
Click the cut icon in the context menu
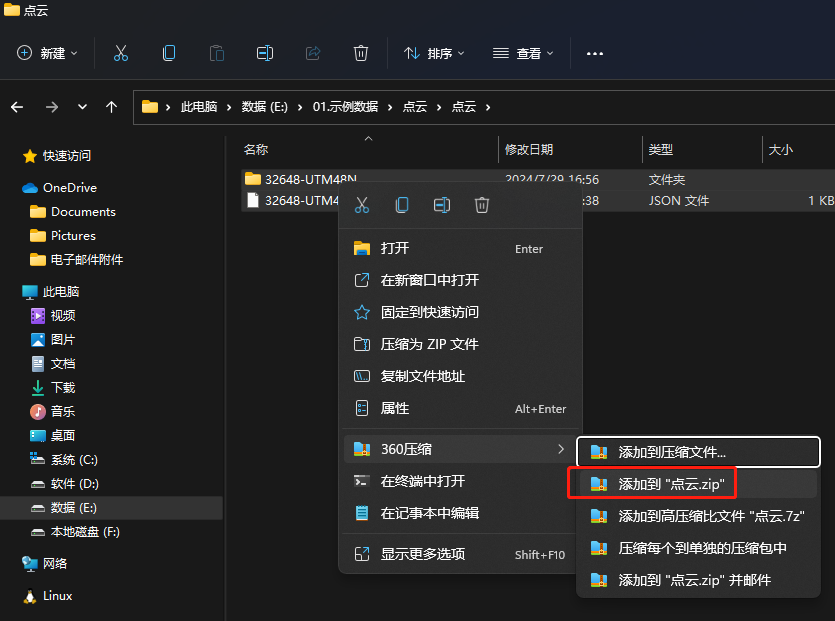pos(362,205)
